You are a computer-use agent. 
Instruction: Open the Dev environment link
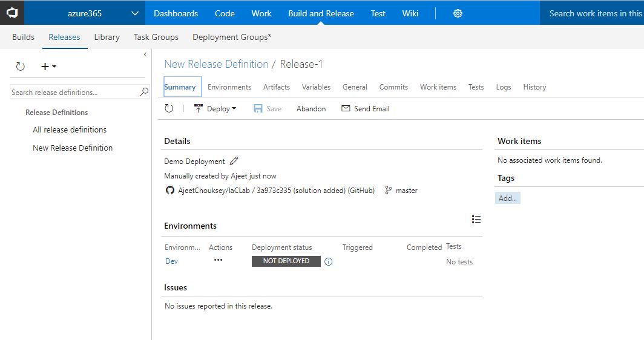tap(171, 261)
